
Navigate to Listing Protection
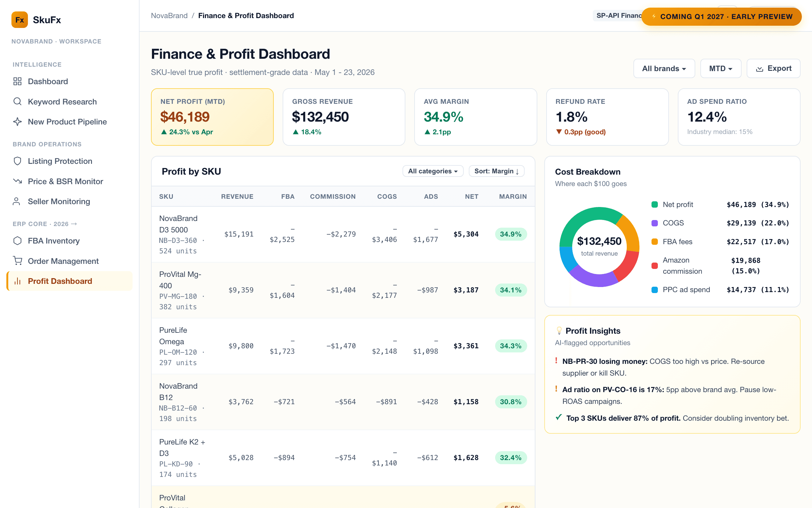69,161
